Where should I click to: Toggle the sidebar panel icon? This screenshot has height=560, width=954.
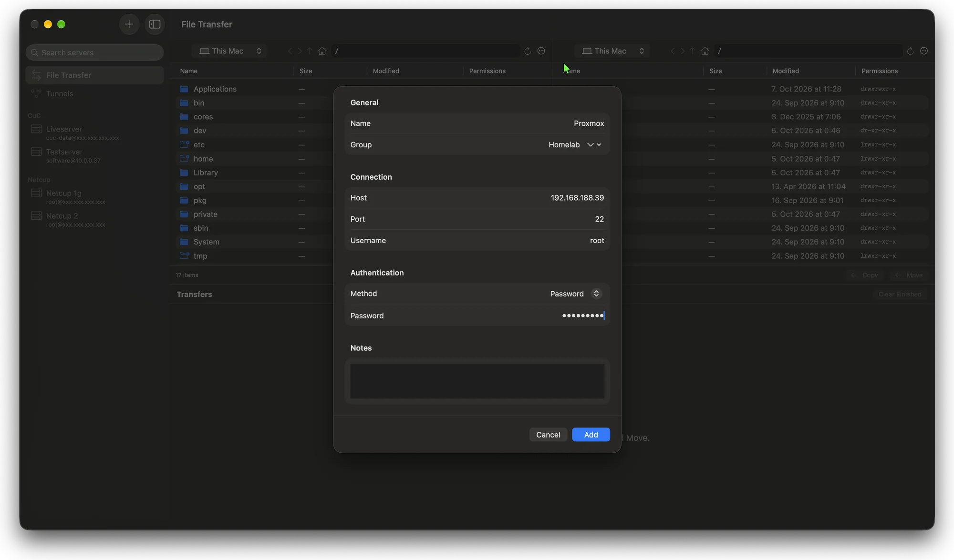(x=155, y=24)
